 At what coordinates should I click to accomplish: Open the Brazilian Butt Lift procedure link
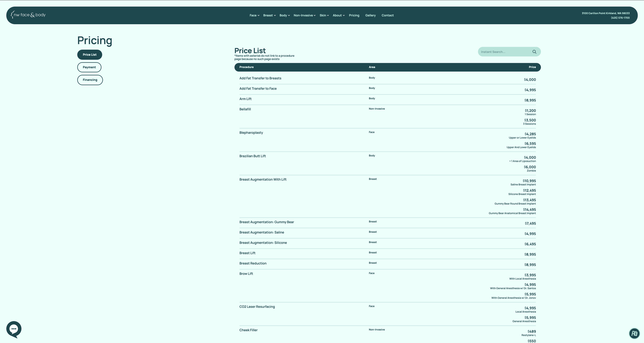pos(252,156)
